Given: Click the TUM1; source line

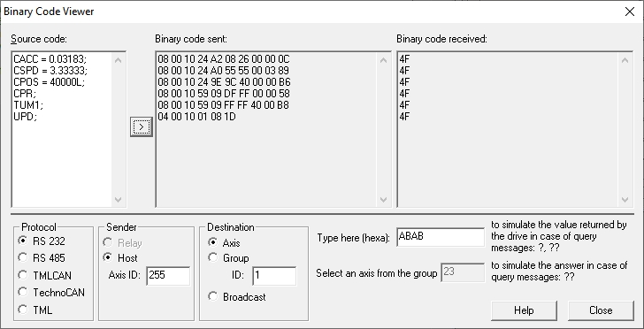Looking at the screenshot, I should 28,105.
